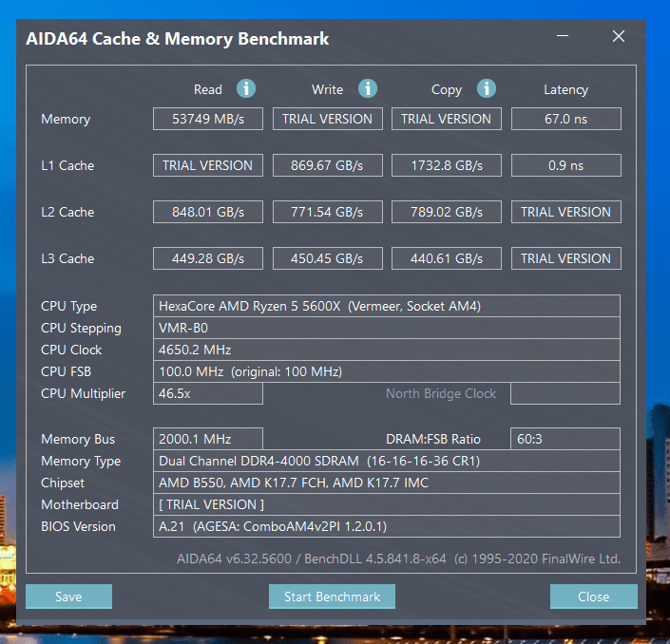The image size is (670, 644).
Task: Click the L3 Cache row label
Action: 67,258
